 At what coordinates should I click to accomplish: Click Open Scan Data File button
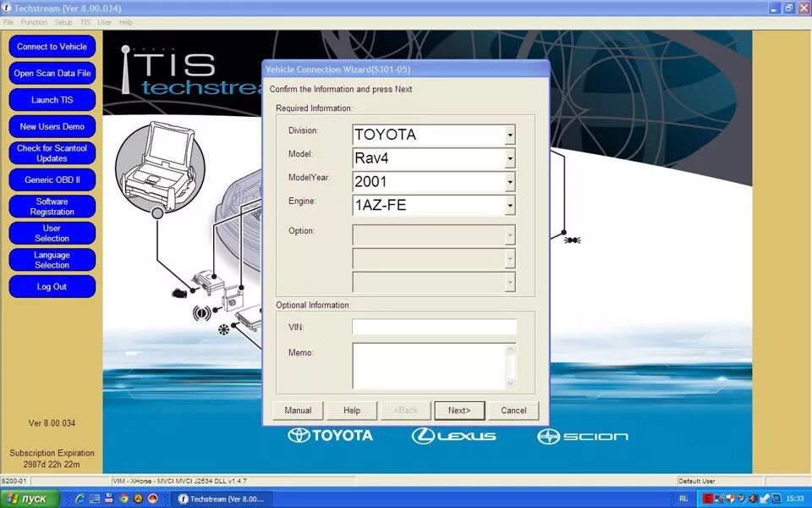[52, 73]
